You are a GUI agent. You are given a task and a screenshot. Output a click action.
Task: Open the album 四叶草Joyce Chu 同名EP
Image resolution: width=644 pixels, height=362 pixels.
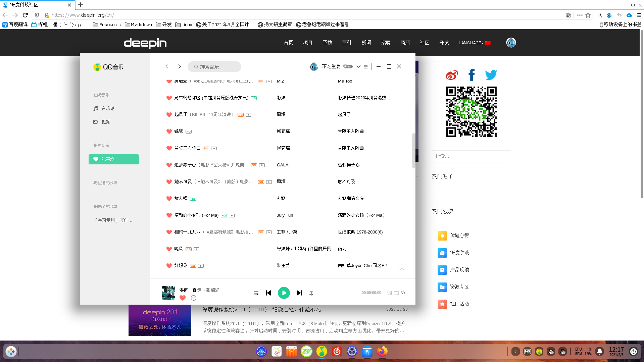coord(362,265)
